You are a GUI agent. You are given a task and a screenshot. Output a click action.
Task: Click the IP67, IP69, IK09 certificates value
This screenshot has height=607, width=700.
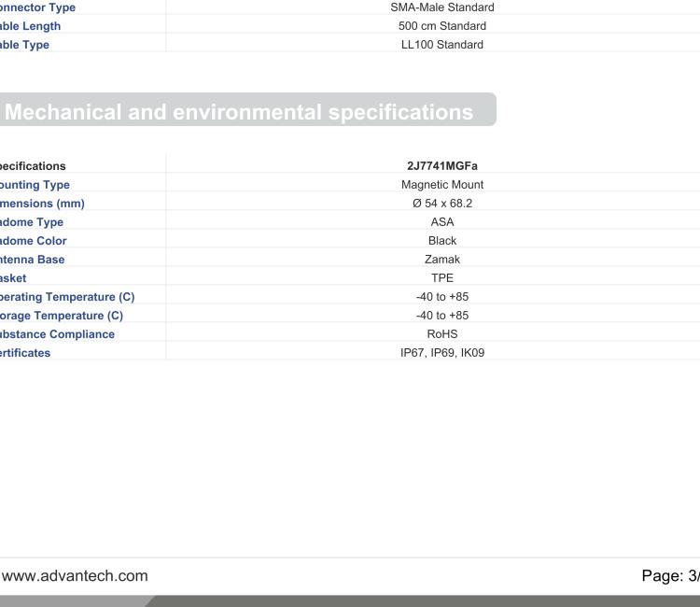point(441,353)
